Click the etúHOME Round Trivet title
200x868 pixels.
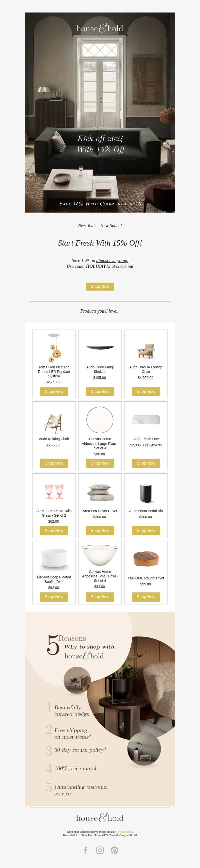[x=146, y=578]
